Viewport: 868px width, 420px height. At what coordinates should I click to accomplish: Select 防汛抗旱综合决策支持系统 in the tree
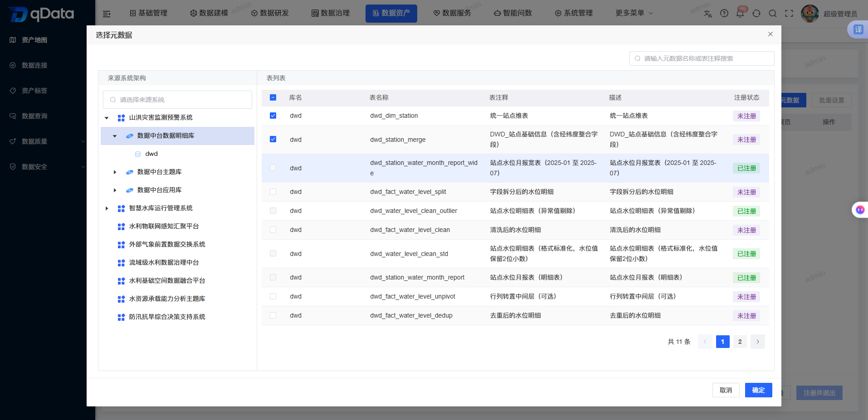[167, 317]
